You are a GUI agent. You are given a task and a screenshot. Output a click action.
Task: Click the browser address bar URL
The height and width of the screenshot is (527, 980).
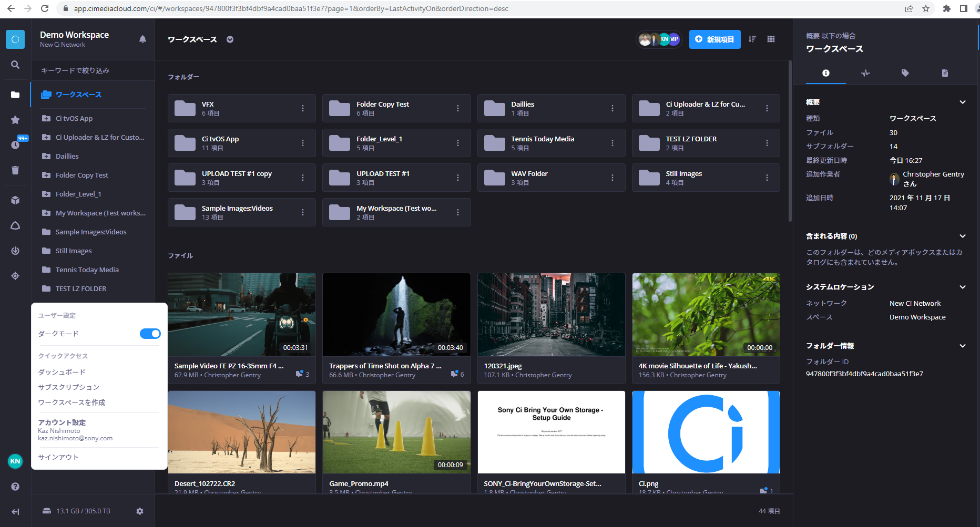click(291, 8)
